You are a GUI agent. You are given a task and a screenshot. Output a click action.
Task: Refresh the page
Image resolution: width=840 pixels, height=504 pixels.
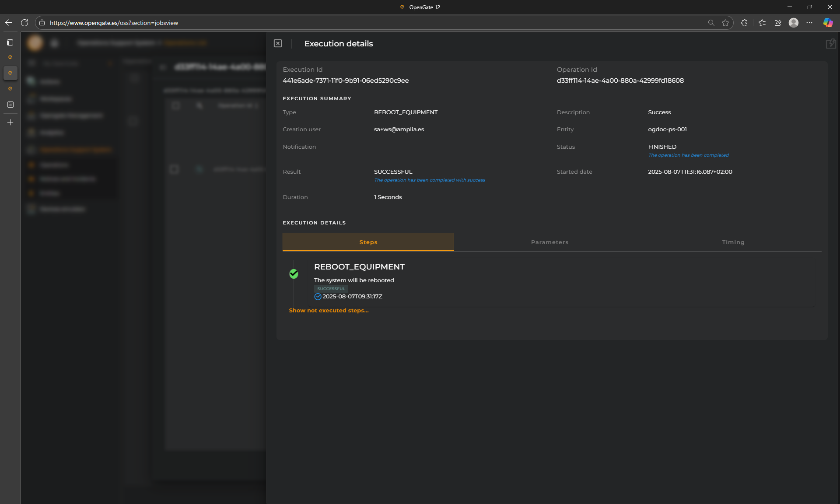[24, 23]
